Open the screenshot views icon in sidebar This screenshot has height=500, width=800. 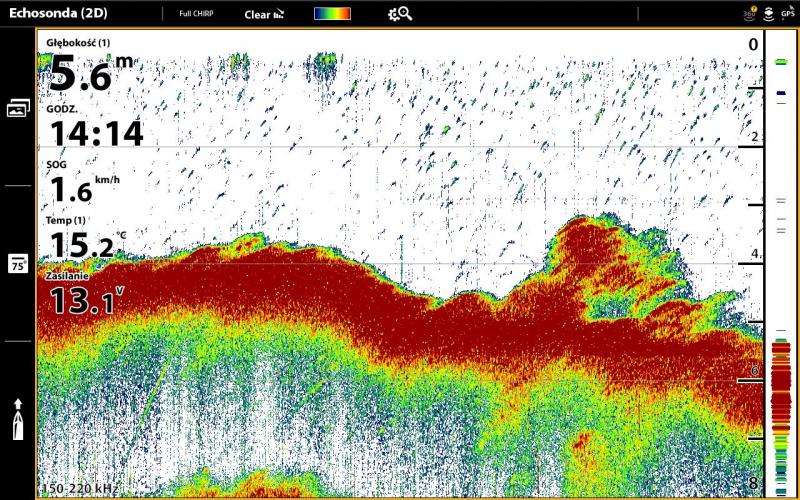pos(18,108)
